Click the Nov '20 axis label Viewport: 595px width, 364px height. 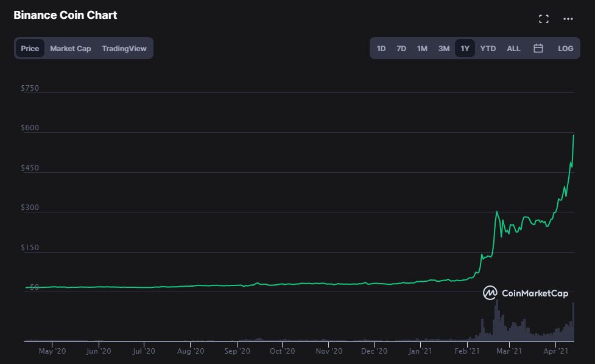click(x=329, y=351)
